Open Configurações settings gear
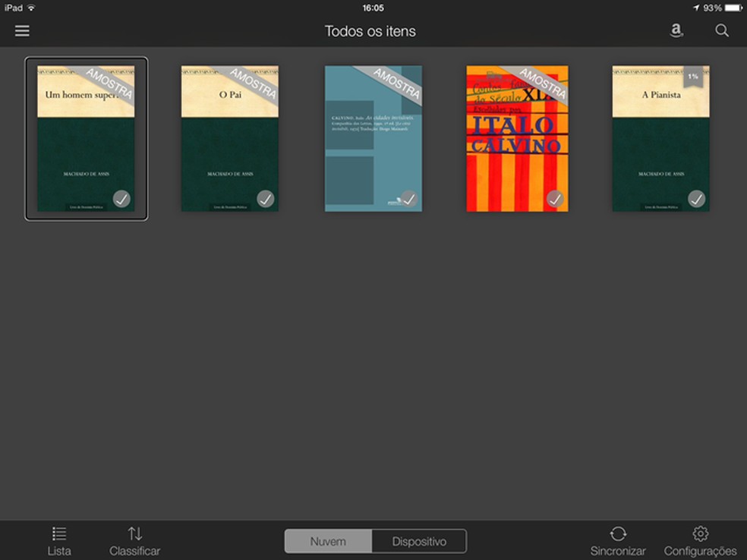The image size is (747, 560). pyautogui.click(x=700, y=542)
